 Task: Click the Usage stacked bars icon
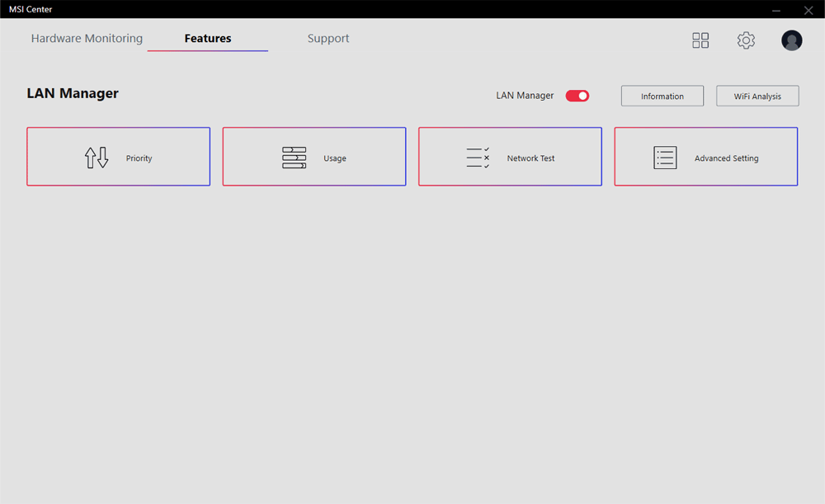point(295,158)
